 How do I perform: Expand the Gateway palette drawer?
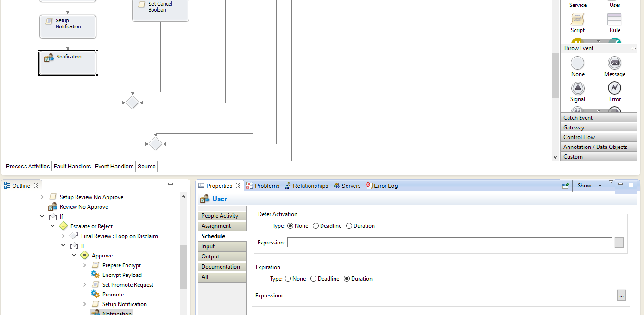point(599,128)
